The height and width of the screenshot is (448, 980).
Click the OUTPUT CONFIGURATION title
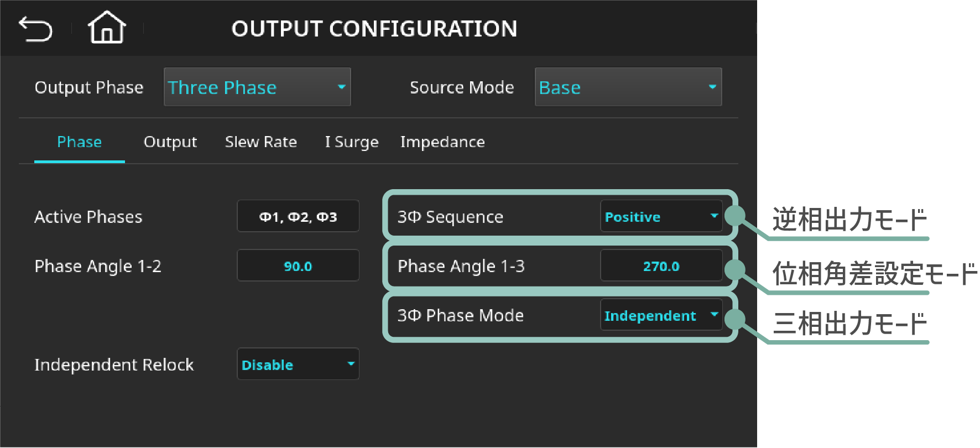pos(374,29)
